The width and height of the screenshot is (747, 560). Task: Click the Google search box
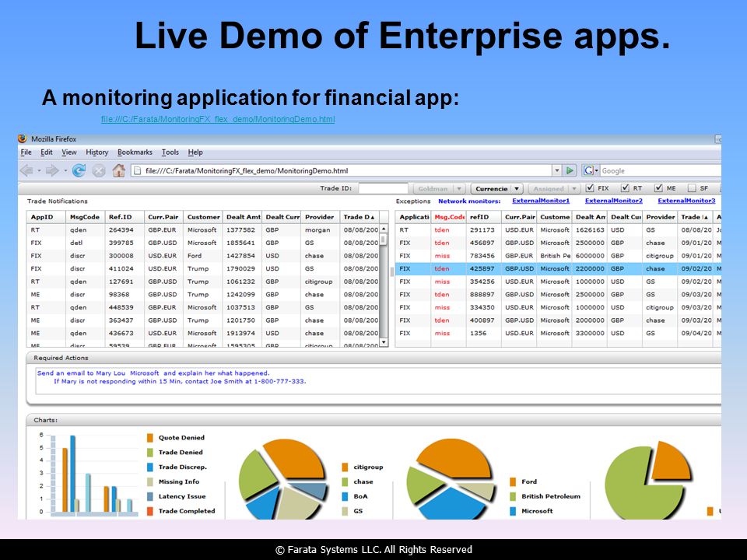pos(661,170)
